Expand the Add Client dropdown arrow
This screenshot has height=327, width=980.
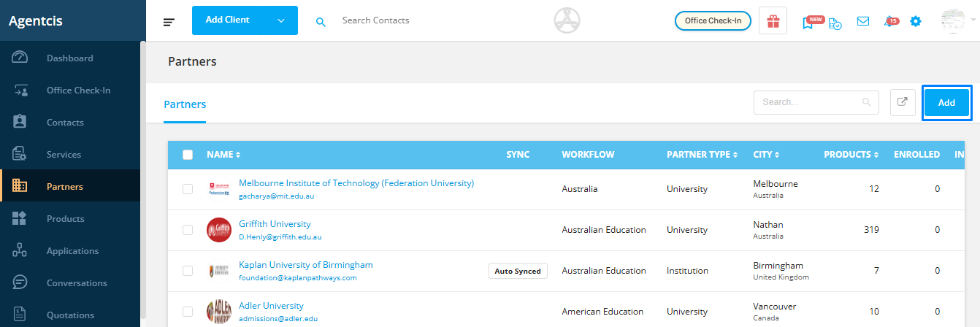point(281,20)
